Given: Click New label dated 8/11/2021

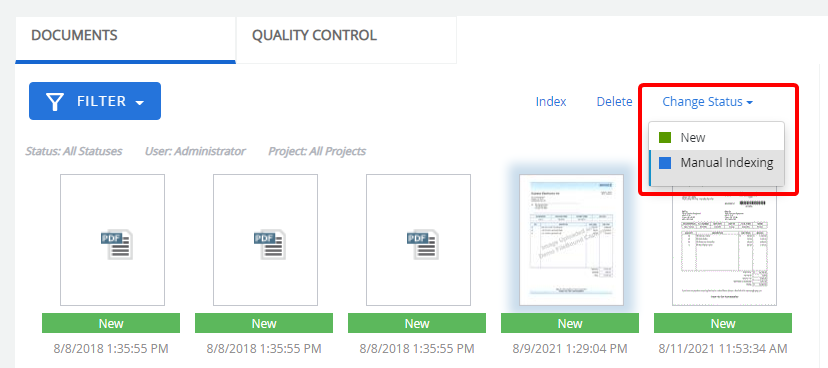Looking at the screenshot, I should (723, 323).
